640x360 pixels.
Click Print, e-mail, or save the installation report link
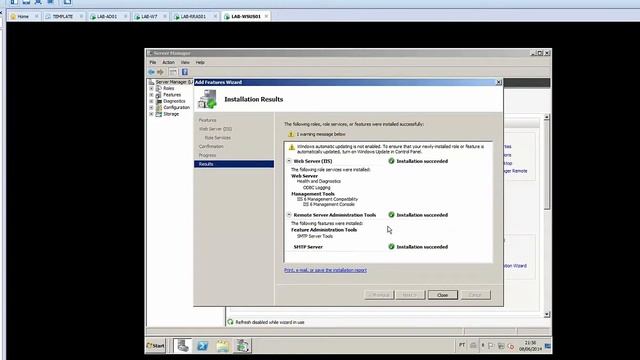(x=325, y=270)
